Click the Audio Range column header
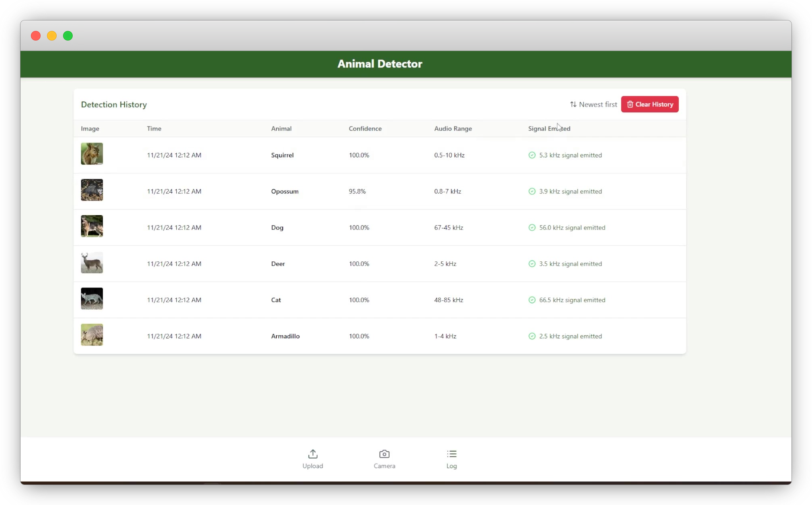 (x=453, y=128)
